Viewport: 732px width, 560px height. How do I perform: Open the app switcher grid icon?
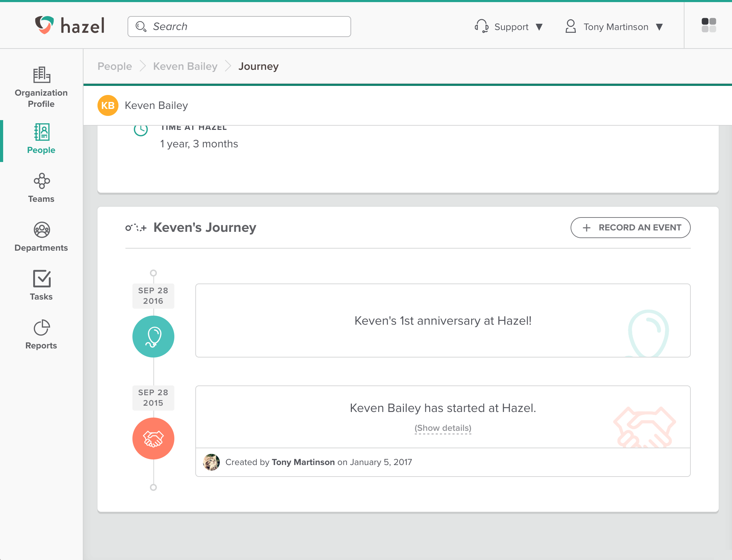point(709,25)
